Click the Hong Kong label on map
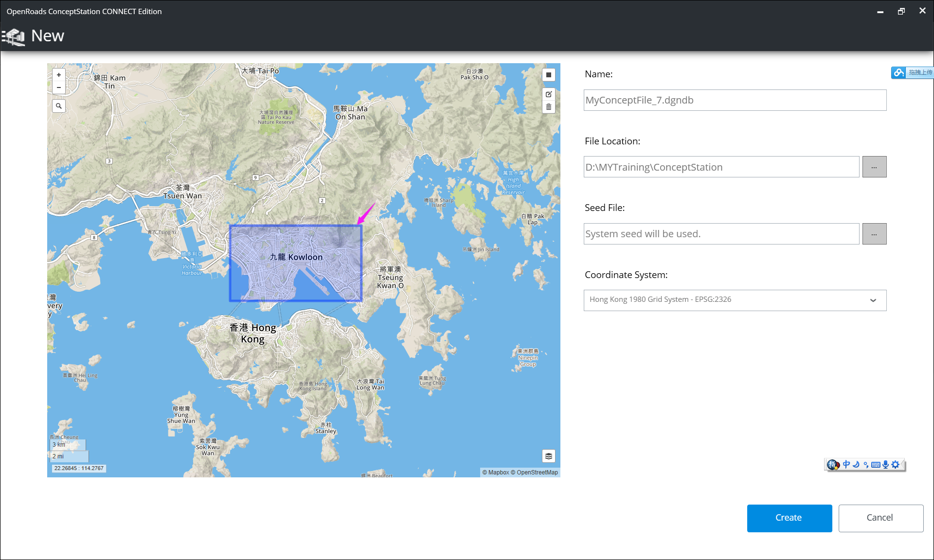Image resolution: width=934 pixels, height=560 pixels. click(253, 333)
